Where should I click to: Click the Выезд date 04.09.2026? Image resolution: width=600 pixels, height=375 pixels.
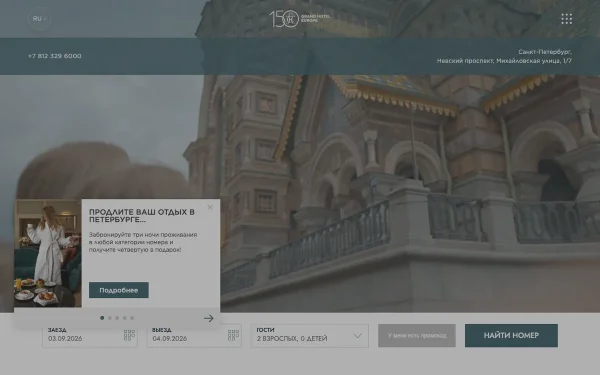[170, 339]
